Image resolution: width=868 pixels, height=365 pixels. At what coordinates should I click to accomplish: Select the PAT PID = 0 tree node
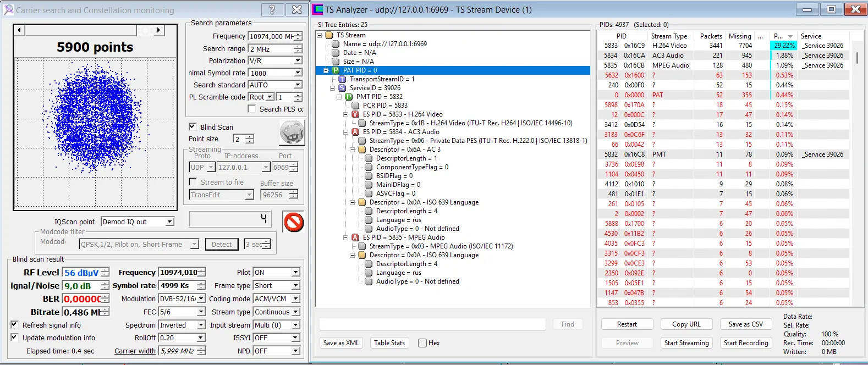(360, 70)
